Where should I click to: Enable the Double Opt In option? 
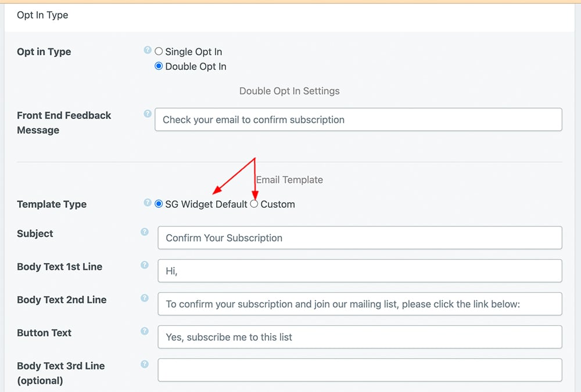tap(158, 66)
